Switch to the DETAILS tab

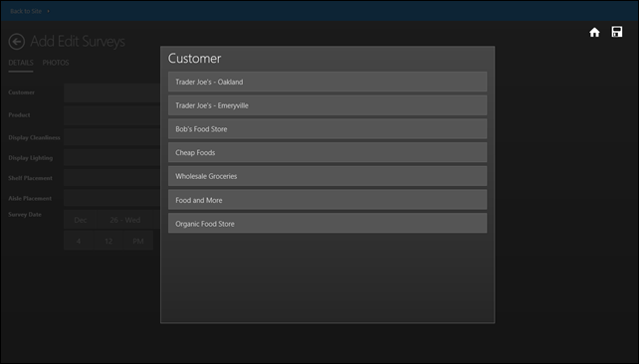point(21,63)
